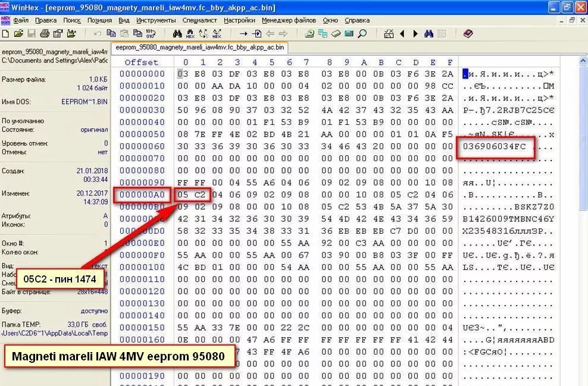Click the column header F
The width and height of the screenshot is (588, 386).
click(450, 62)
